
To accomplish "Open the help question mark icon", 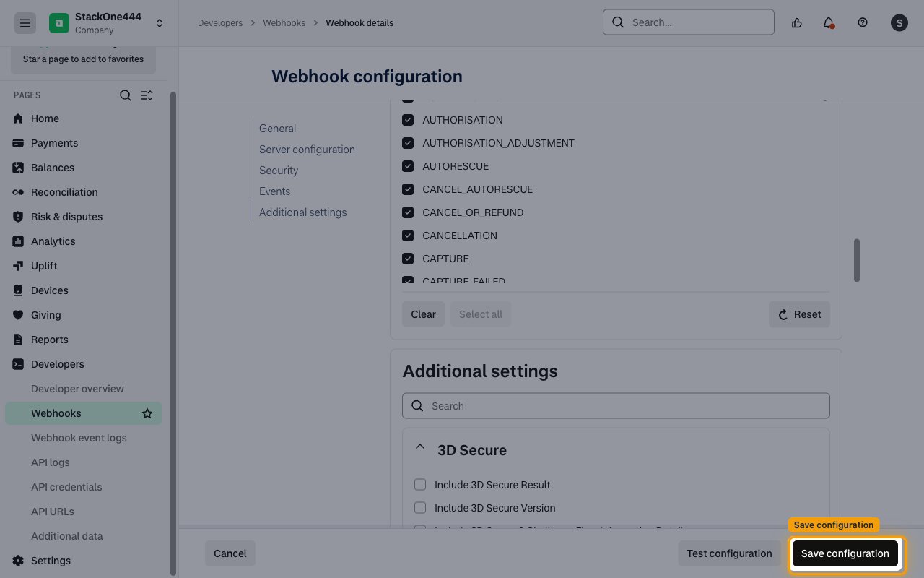I will 863,22.
